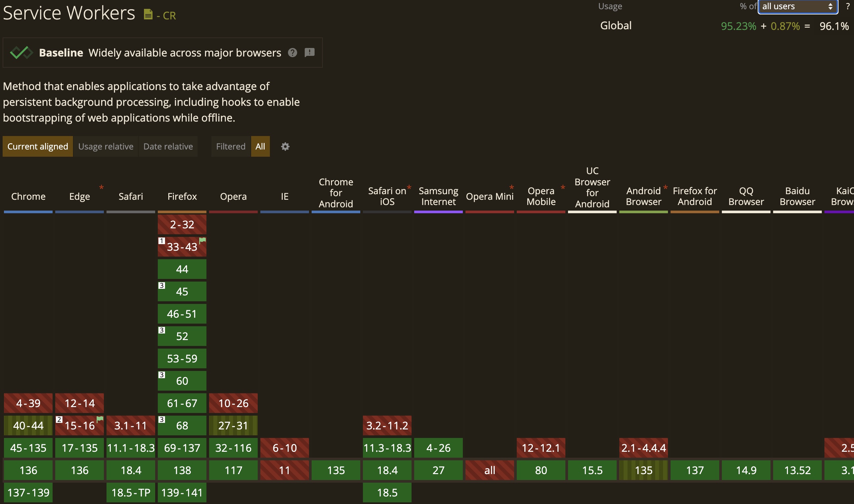The width and height of the screenshot is (854, 504).
Task: Switch to Date relative view
Action: (x=168, y=147)
